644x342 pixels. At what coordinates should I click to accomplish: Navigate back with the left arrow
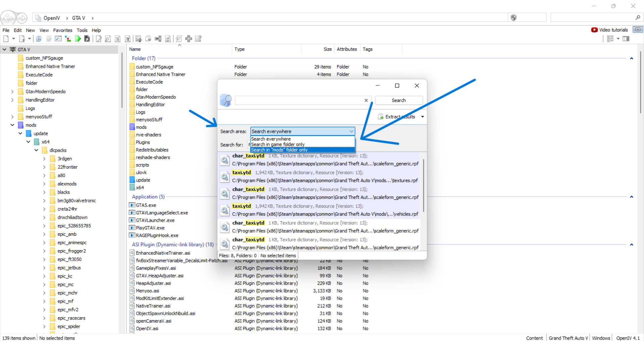(x=8, y=18)
